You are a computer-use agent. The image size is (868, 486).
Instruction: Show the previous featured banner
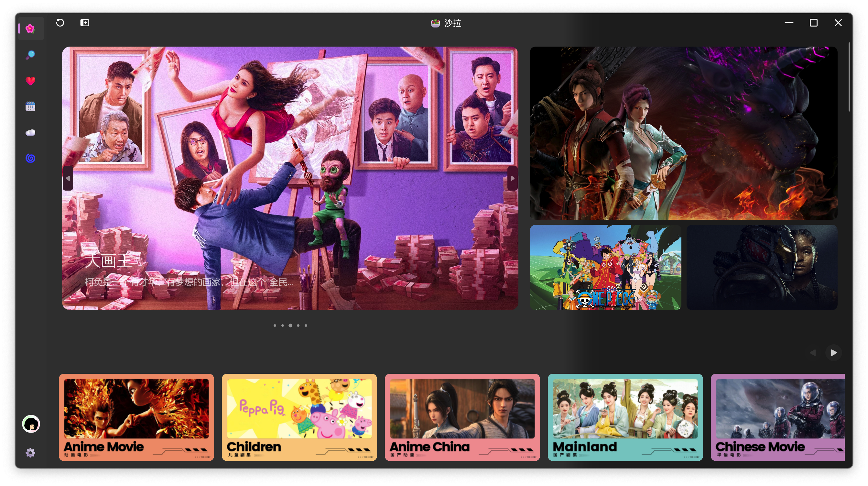click(x=68, y=178)
